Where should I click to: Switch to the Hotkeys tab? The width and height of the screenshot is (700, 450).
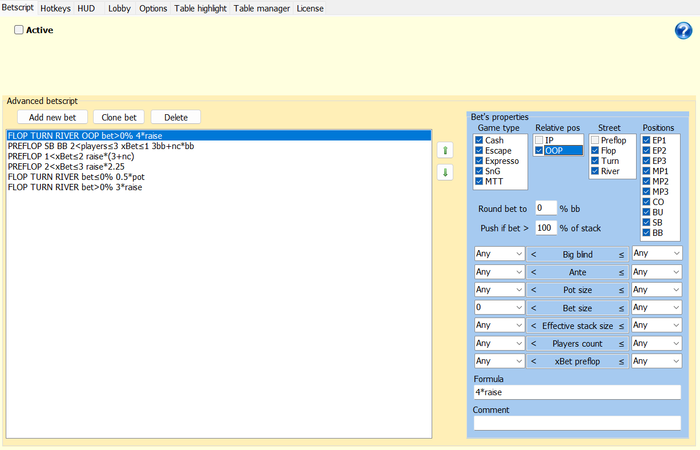coord(55,8)
